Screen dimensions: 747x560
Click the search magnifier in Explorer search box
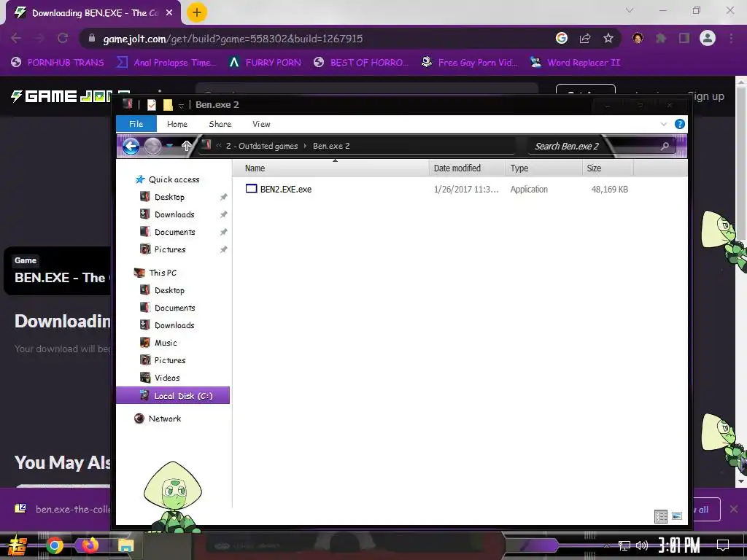point(665,146)
